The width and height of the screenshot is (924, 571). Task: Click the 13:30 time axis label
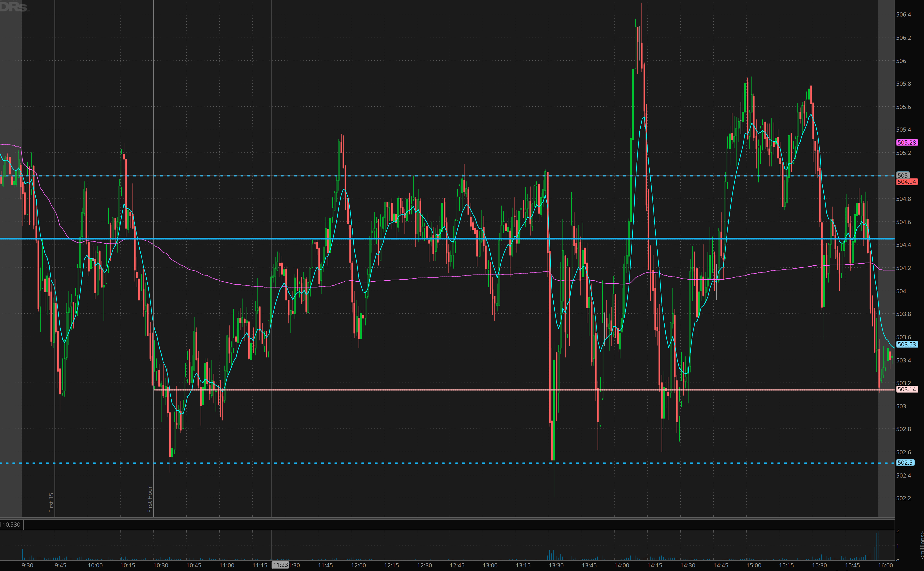[x=556, y=565]
